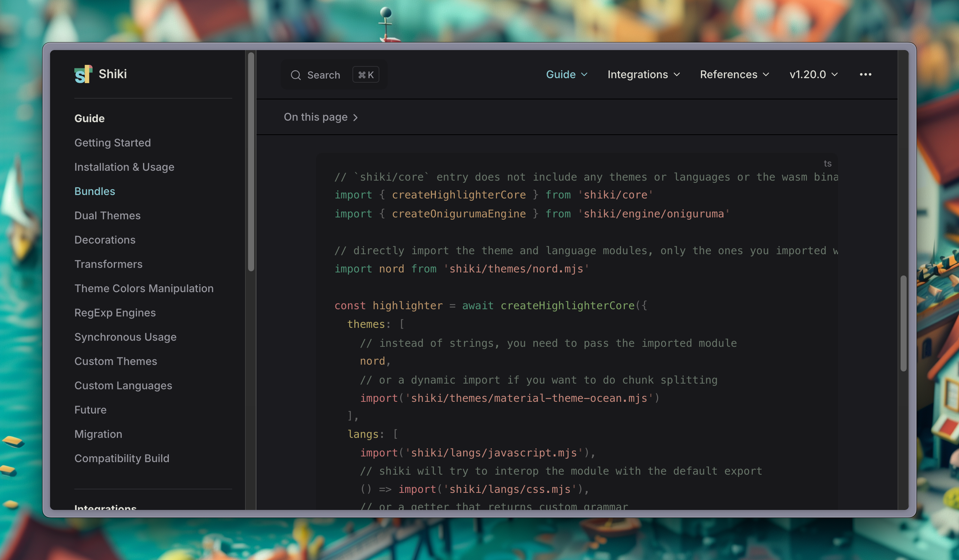Click the search magnifier icon

tap(296, 75)
